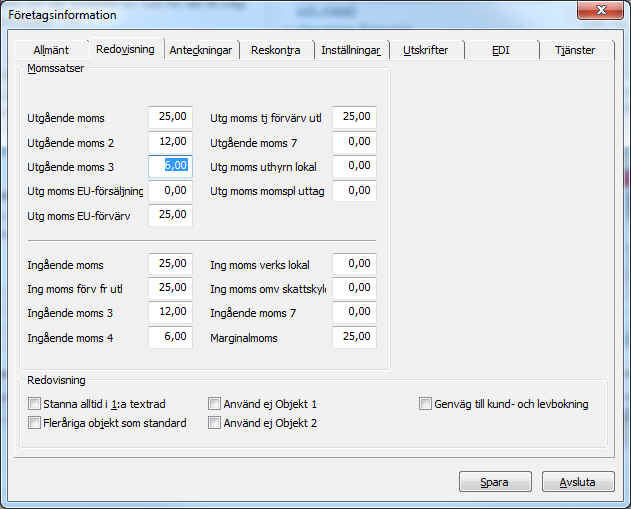
Task: Check the Använd ej Objekt 2 box
Action: pyautogui.click(x=214, y=423)
